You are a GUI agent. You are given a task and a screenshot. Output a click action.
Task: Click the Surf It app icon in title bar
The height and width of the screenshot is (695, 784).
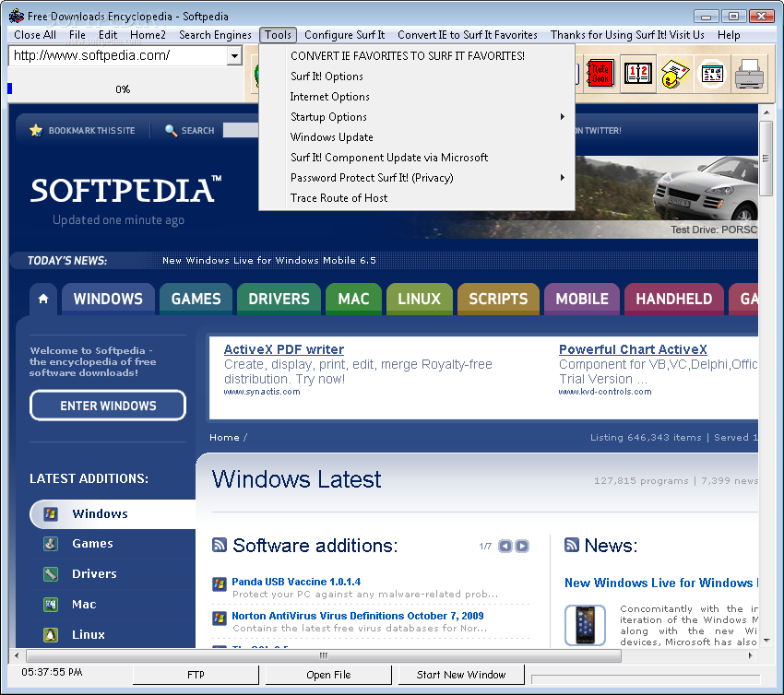coord(17,16)
